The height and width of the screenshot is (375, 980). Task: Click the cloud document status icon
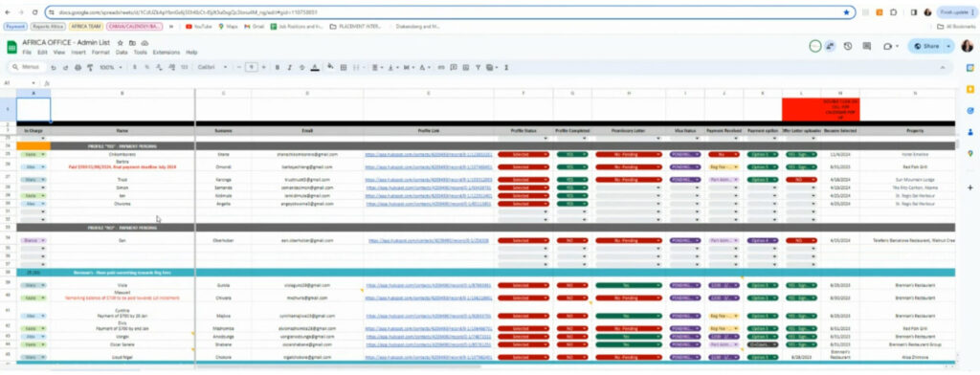pyautogui.click(x=145, y=43)
